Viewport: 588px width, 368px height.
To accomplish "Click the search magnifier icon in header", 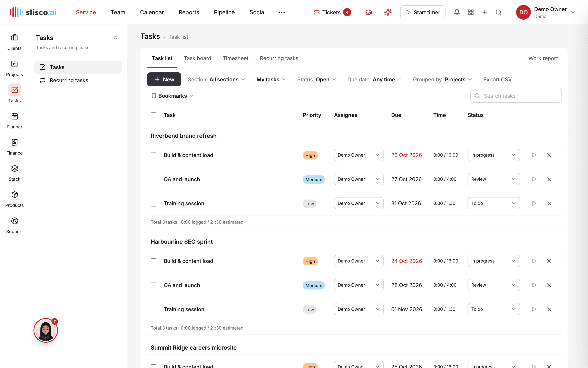I will point(498,12).
